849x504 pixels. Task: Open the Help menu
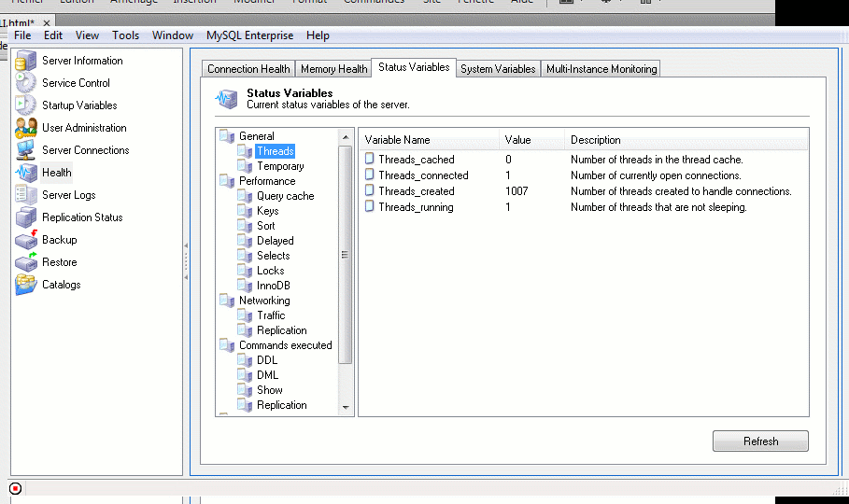click(x=318, y=35)
